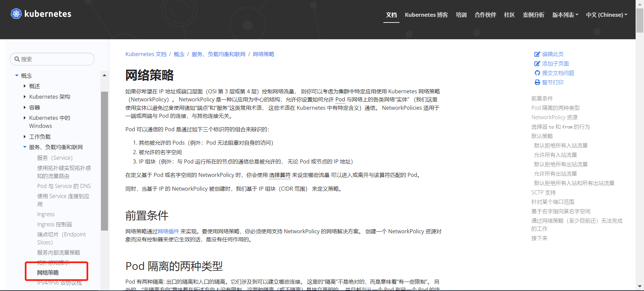Open the 版本列表 dropdown menu
644x291 pixels.
pyautogui.click(x=565, y=15)
